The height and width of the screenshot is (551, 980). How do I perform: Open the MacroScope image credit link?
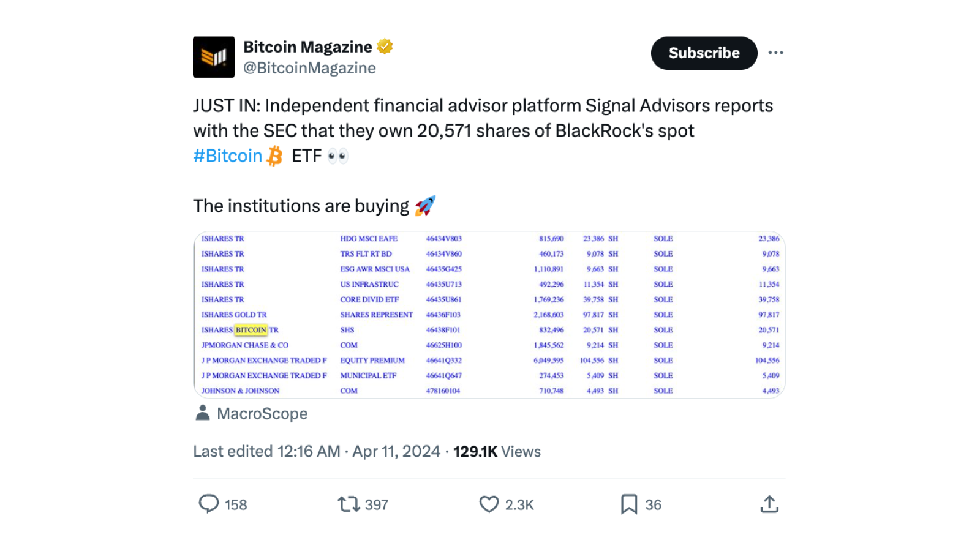(262, 414)
